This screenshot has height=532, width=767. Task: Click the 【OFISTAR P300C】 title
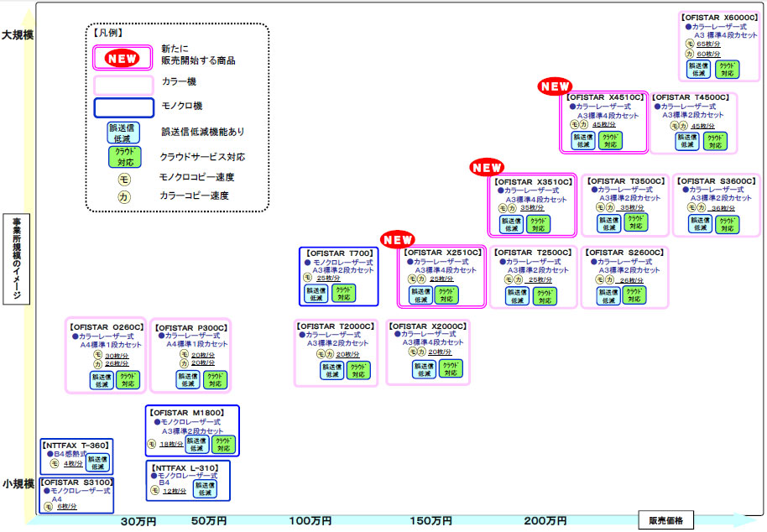point(191,327)
